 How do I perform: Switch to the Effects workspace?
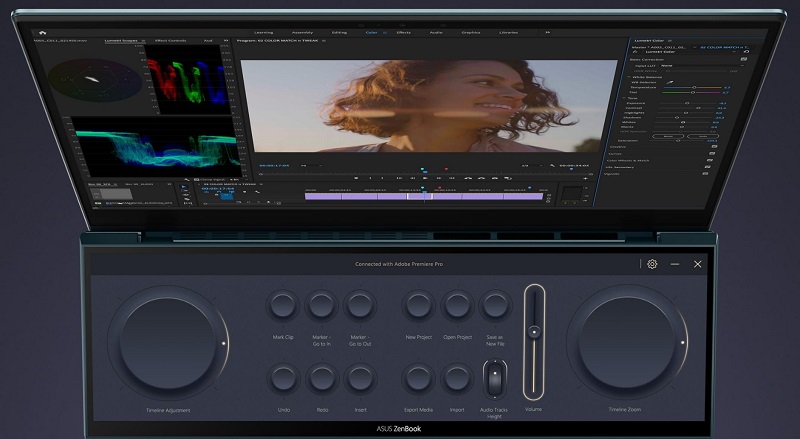[404, 33]
